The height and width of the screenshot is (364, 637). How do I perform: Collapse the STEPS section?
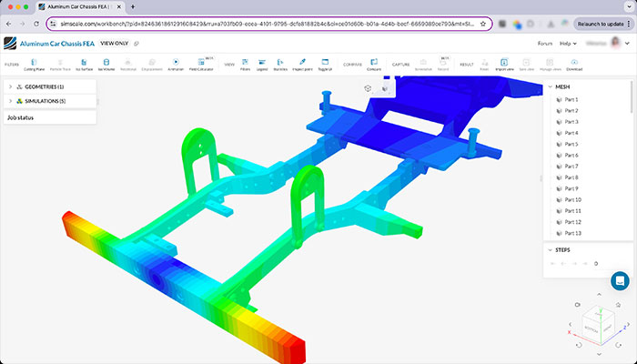(551, 250)
